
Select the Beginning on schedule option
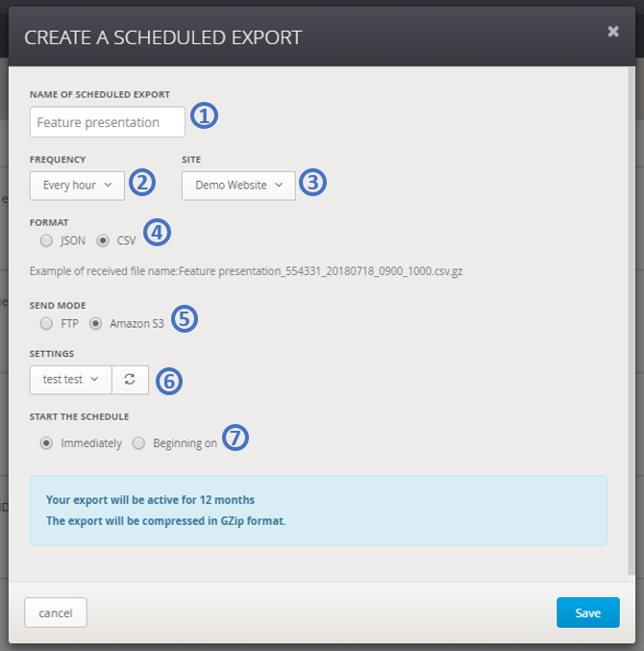(139, 443)
